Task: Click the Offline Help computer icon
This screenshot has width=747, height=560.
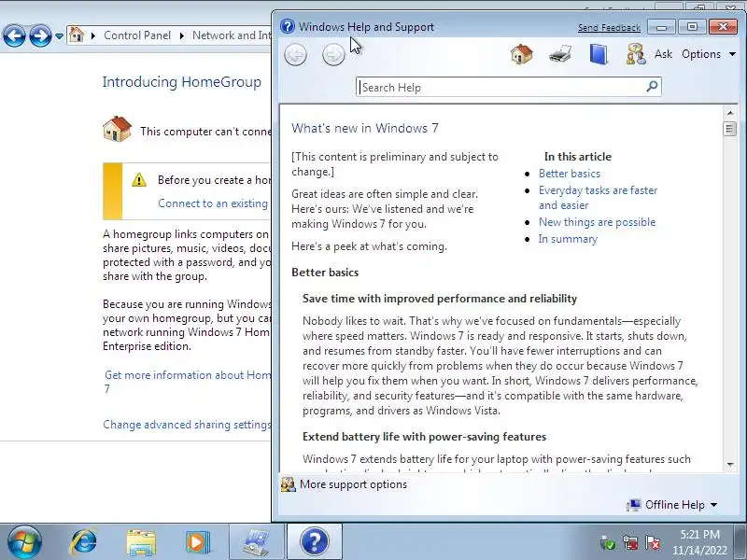Action: pos(634,505)
